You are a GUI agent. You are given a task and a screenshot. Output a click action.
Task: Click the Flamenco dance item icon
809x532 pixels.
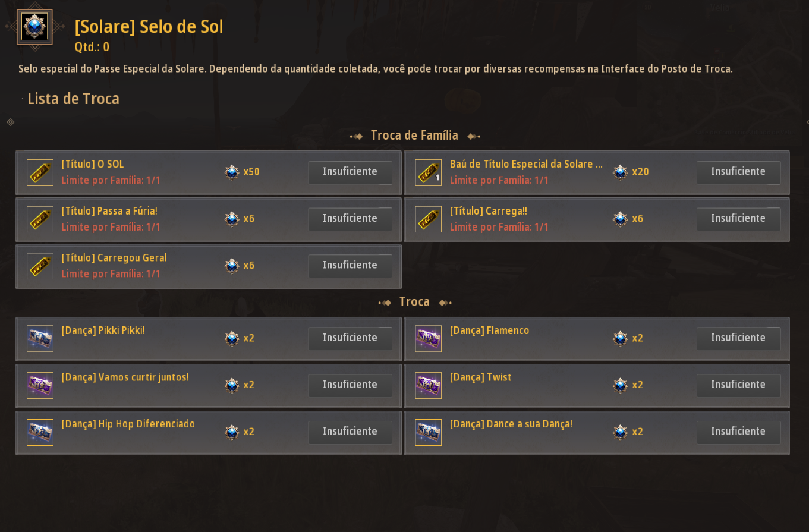click(428, 338)
